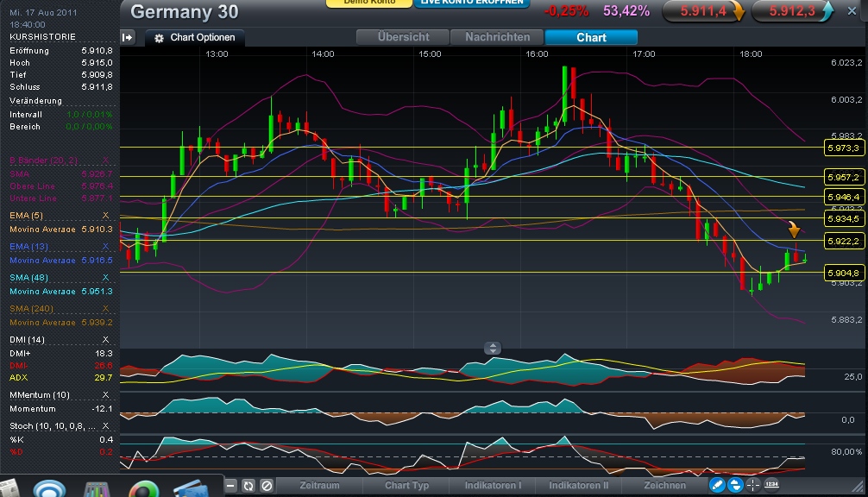Click the crosshair cursor icon
The width and height of the screenshot is (868, 497).
pyautogui.click(x=752, y=485)
